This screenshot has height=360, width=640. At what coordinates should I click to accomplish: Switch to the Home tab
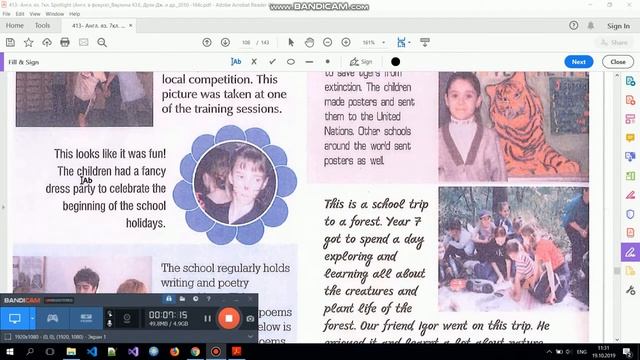pyautogui.click(x=15, y=25)
